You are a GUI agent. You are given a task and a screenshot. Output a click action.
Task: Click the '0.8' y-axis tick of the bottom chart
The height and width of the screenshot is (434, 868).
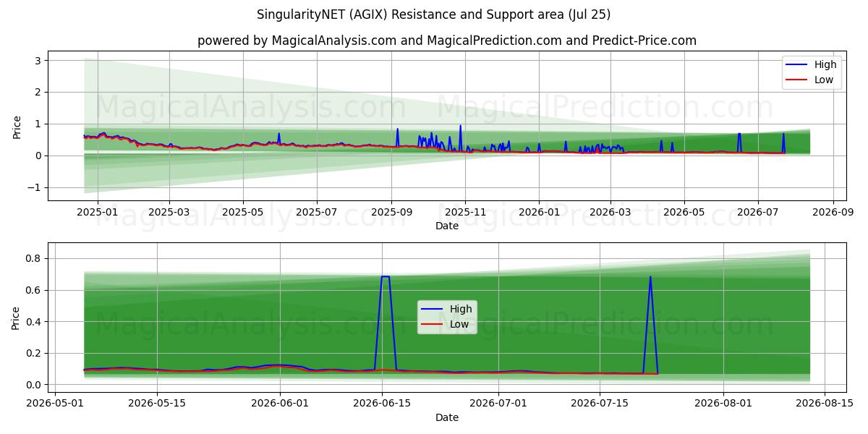[35, 259]
